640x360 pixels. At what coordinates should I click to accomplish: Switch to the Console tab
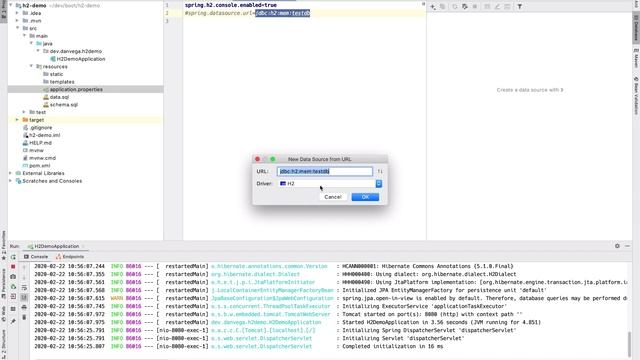click(x=36, y=257)
